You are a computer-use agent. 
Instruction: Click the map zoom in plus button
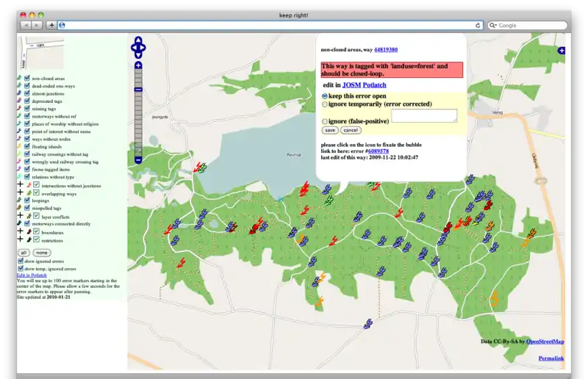pyautogui.click(x=138, y=65)
